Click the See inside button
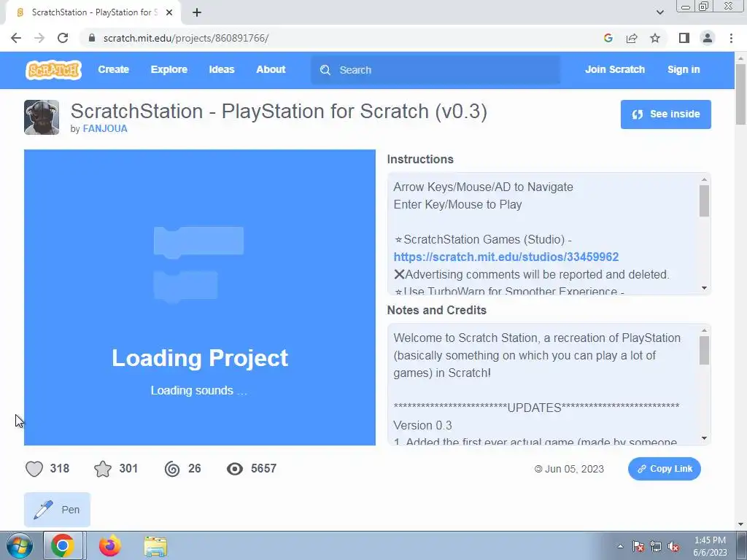 [x=665, y=114]
